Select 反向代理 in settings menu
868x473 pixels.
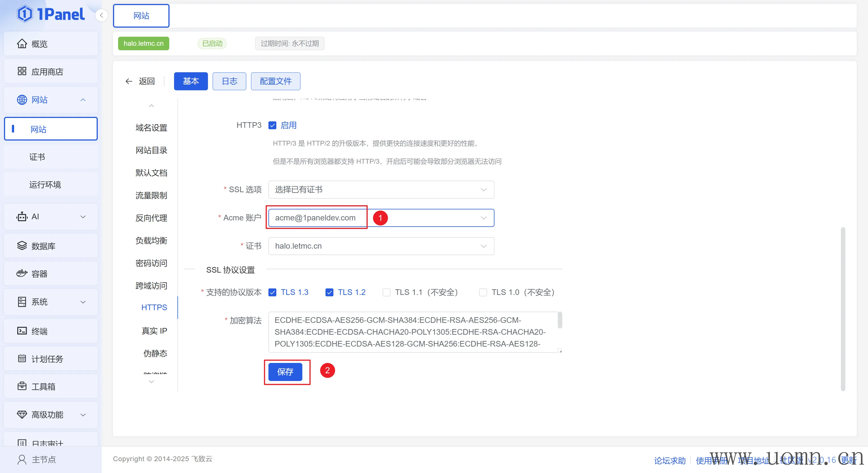point(151,218)
